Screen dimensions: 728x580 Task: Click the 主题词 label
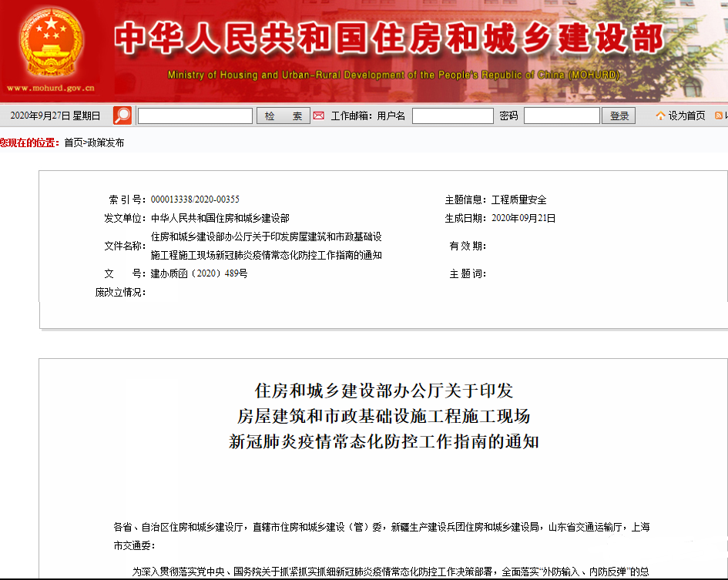tap(468, 273)
